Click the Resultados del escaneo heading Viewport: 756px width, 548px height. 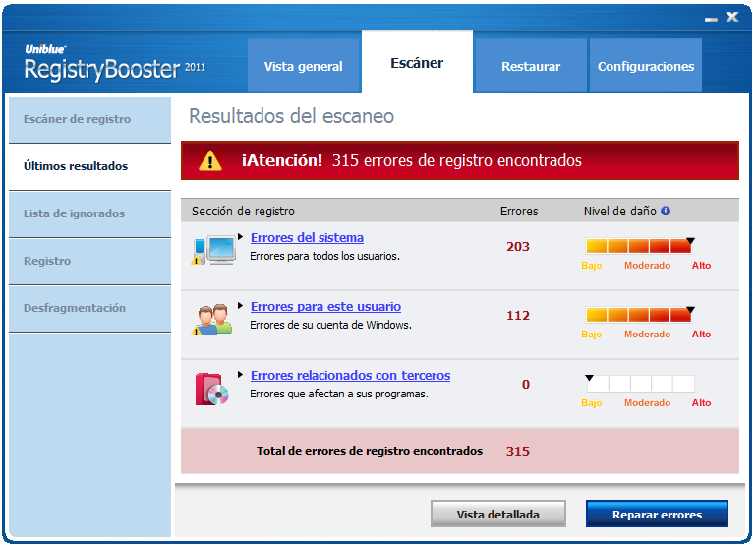click(x=292, y=116)
